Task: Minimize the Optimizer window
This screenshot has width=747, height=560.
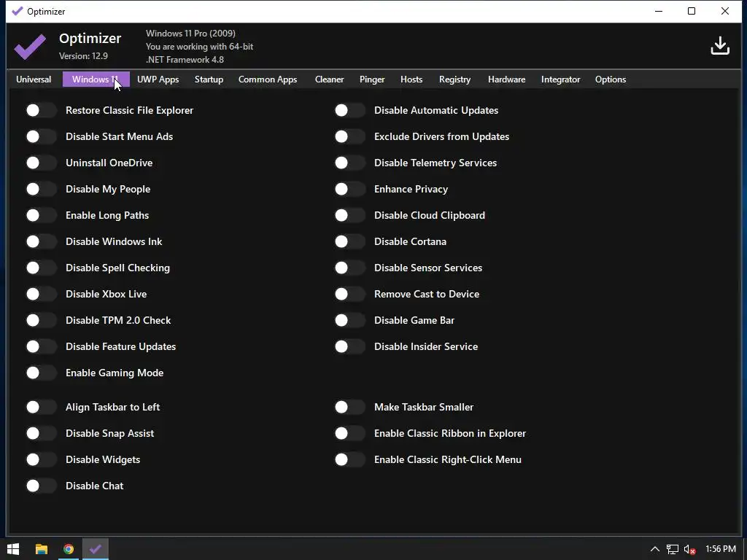Action: click(659, 11)
